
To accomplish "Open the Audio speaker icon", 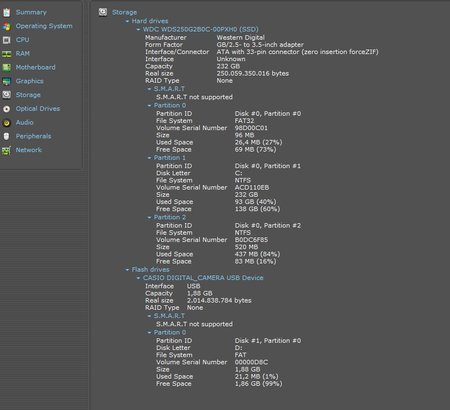I will tap(7, 123).
